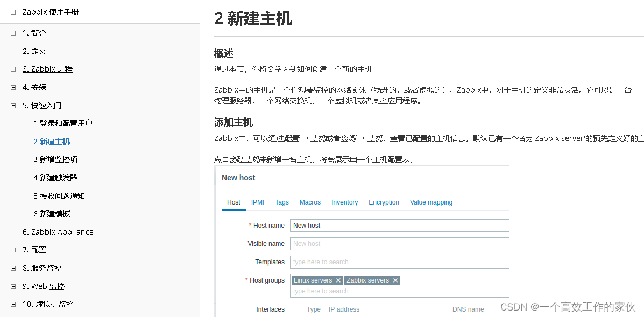Switch to the Tags tab
The height and width of the screenshot is (317, 644).
(x=282, y=202)
